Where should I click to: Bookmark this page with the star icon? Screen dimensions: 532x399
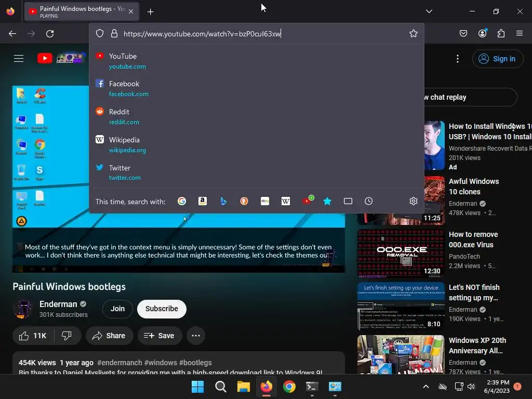point(413,33)
